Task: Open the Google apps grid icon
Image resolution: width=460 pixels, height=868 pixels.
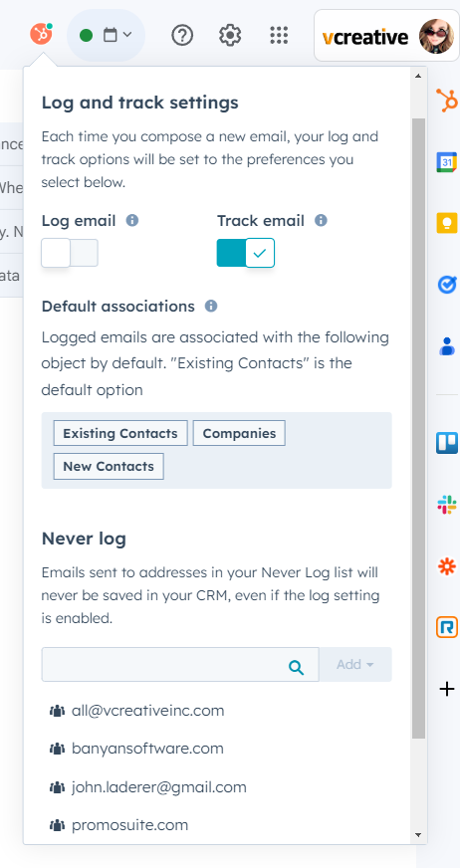Action: coord(279,36)
